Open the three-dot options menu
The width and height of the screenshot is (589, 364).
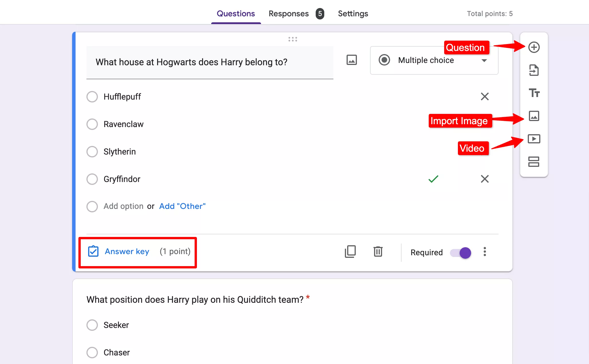485,252
